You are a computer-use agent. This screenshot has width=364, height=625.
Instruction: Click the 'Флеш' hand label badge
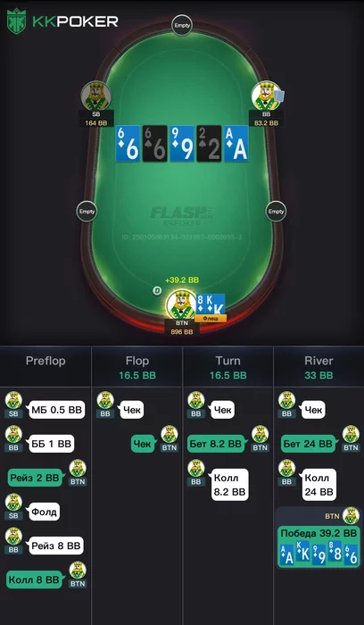211,318
